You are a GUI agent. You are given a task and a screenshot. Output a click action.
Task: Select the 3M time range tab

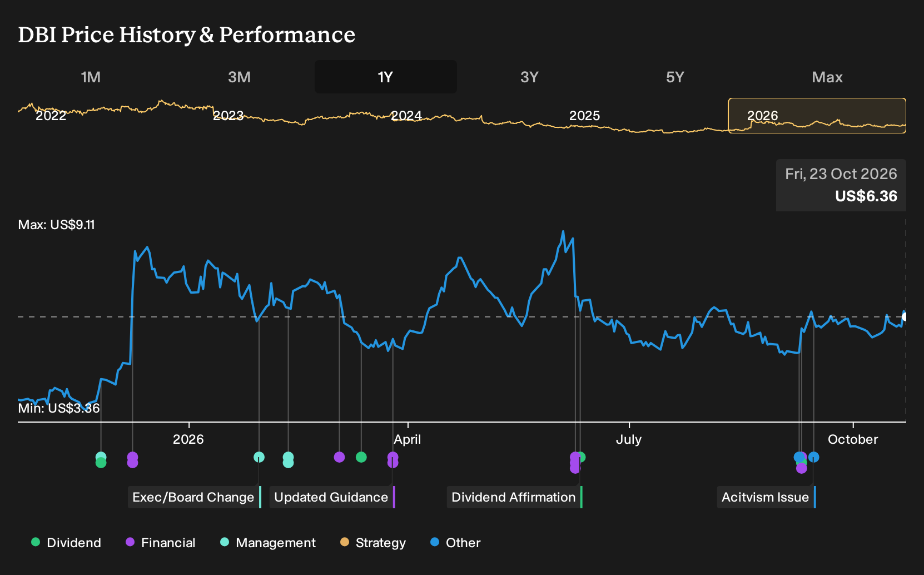point(239,77)
